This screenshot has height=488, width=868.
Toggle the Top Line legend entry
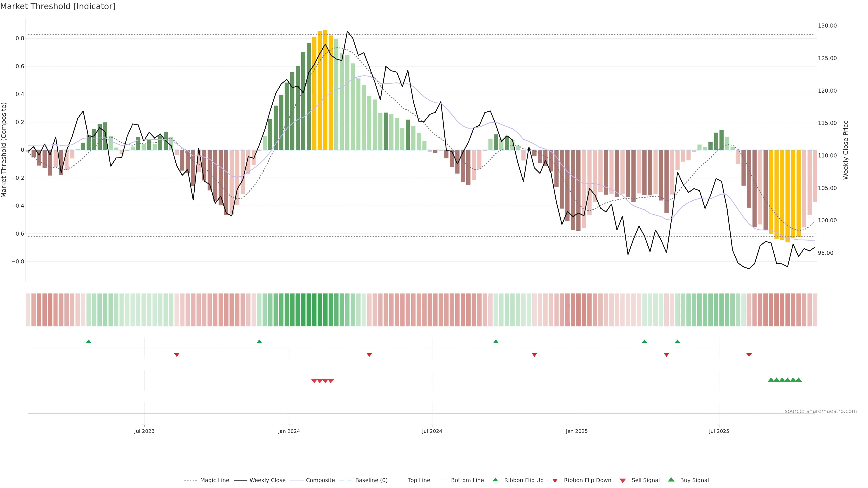(419, 480)
